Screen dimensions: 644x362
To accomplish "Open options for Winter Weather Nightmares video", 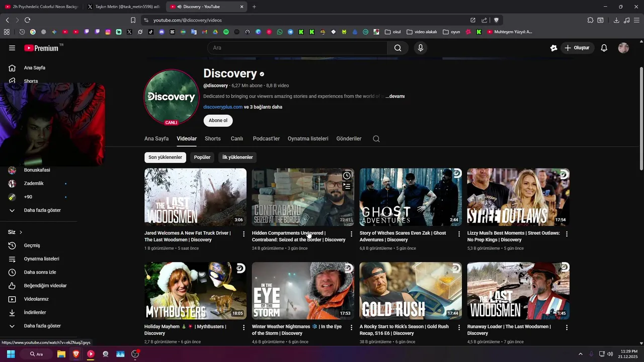I will 352,327.
